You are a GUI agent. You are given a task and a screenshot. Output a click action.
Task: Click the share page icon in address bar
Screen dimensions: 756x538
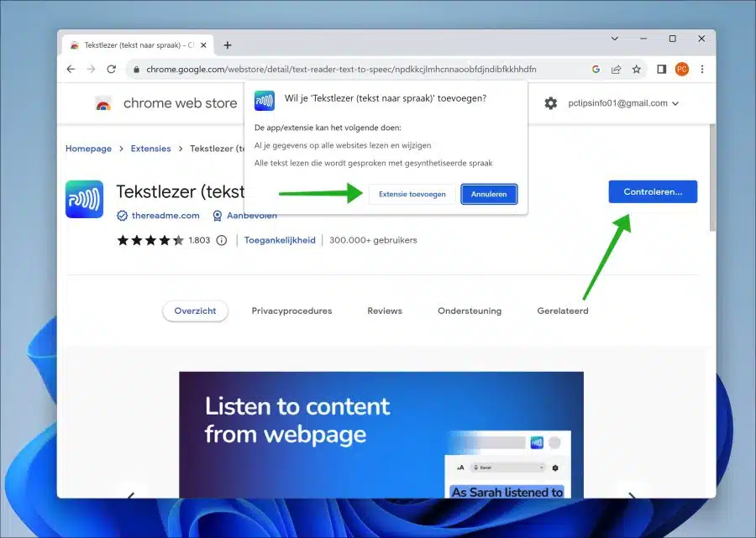click(617, 70)
